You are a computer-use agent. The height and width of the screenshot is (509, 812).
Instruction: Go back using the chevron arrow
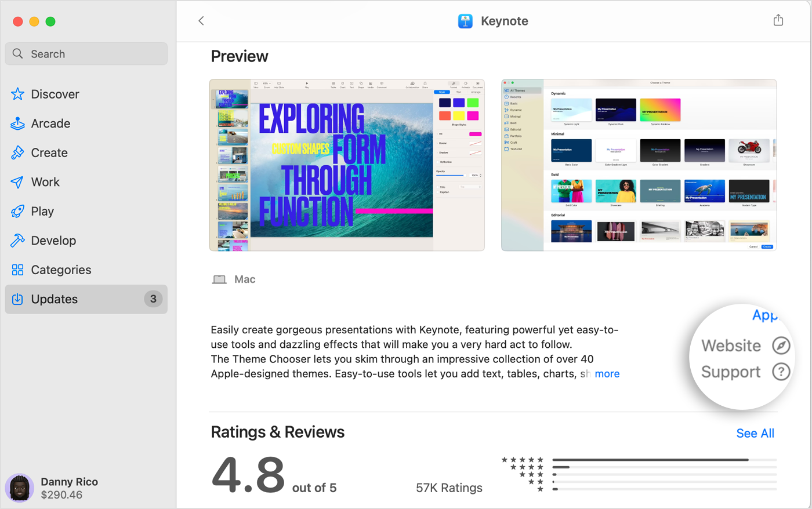pos(201,21)
